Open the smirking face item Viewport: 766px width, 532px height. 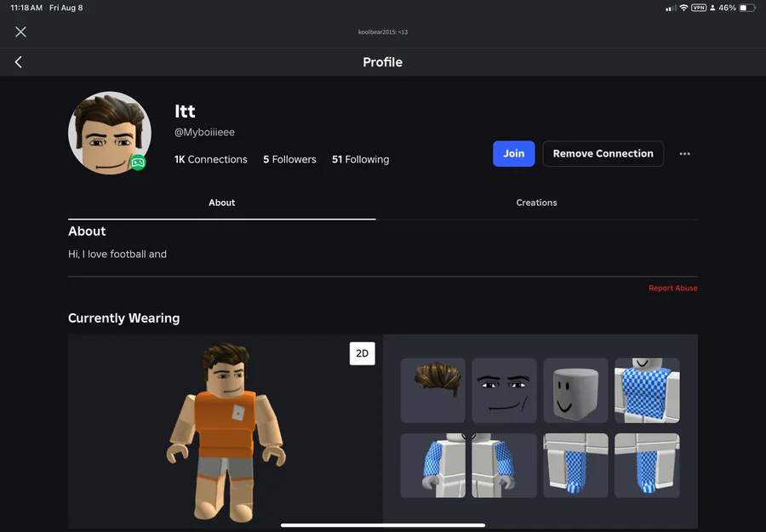coord(504,391)
